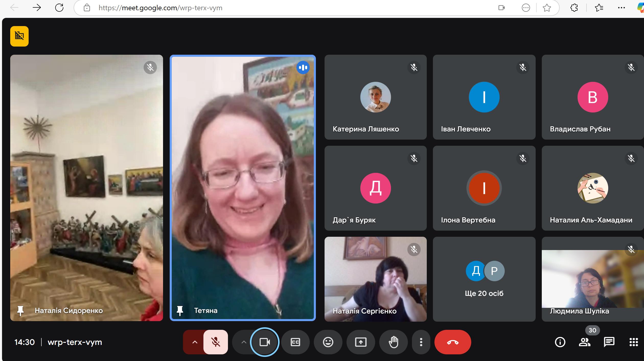Screen dimensions: 644x361
Task: Select Наталия Аль-Хамадани avatar
Action: 593,188
